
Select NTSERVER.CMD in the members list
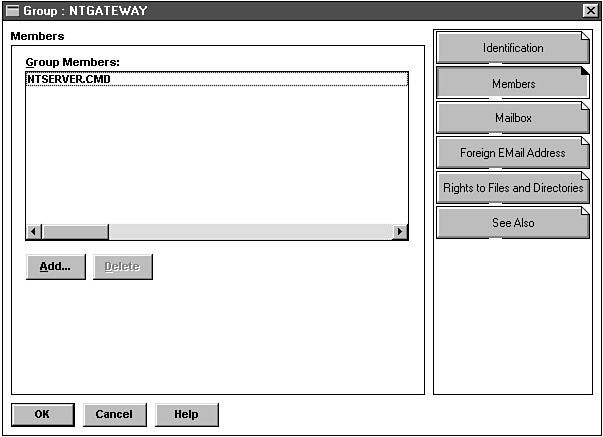(69, 79)
